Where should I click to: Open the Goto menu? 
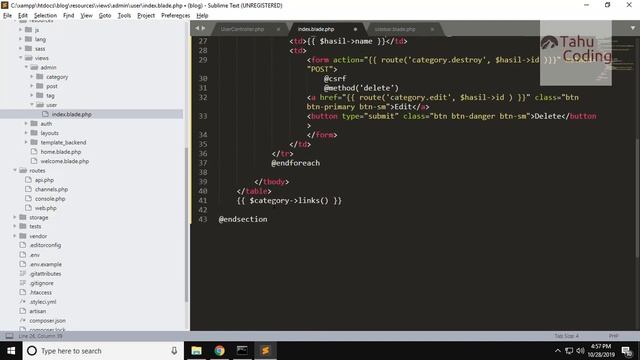(x=105, y=16)
